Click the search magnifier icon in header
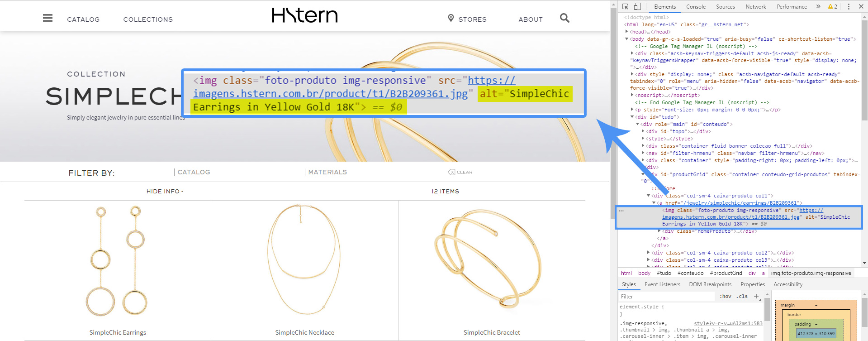Screen dimensions: 868x341 click(564, 18)
